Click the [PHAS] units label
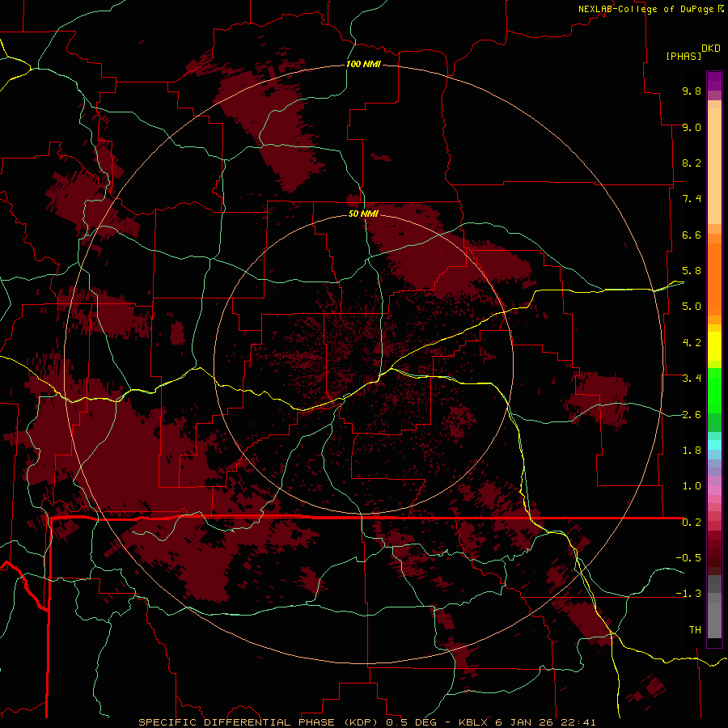 (x=684, y=56)
